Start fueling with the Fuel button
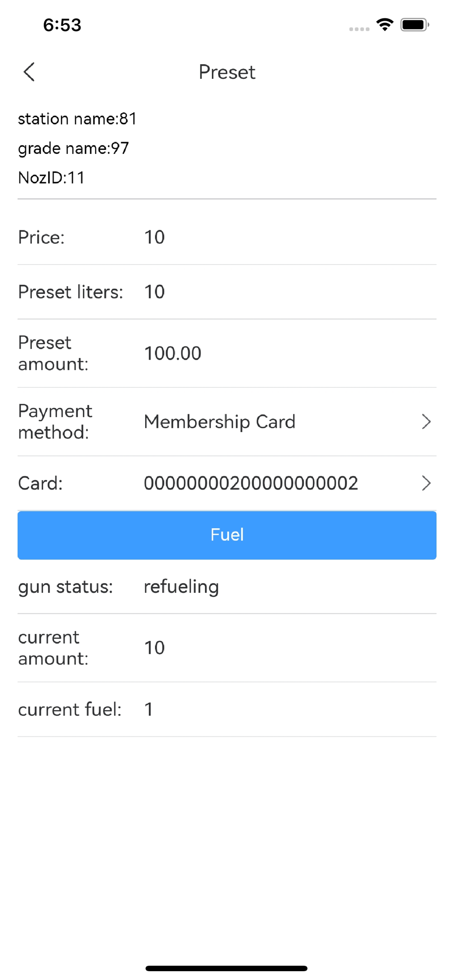This screenshot has width=453, height=980. (x=227, y=535)
